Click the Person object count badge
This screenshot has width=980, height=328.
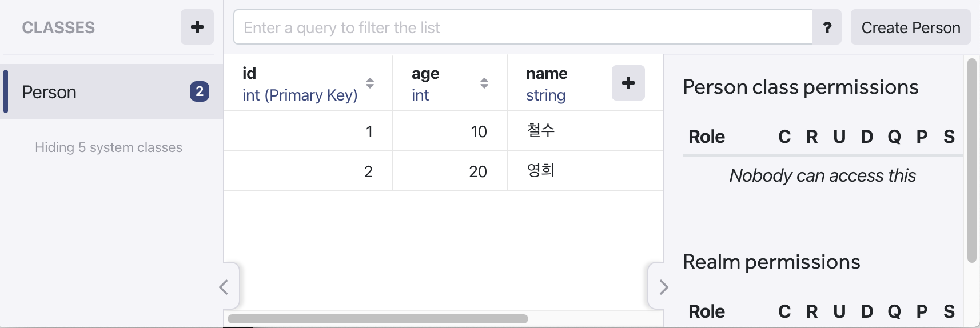point(199,91)
